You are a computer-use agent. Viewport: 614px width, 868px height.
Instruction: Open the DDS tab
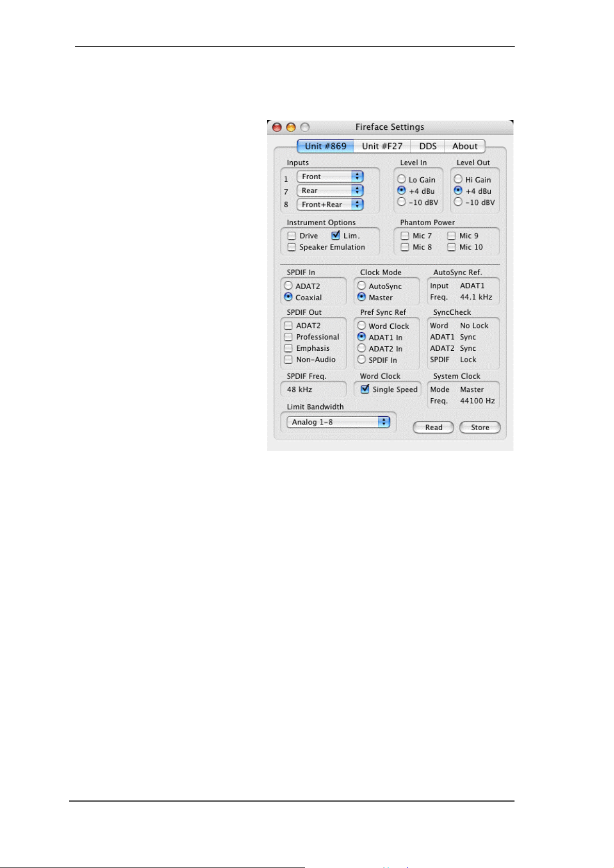coord(428,146)
